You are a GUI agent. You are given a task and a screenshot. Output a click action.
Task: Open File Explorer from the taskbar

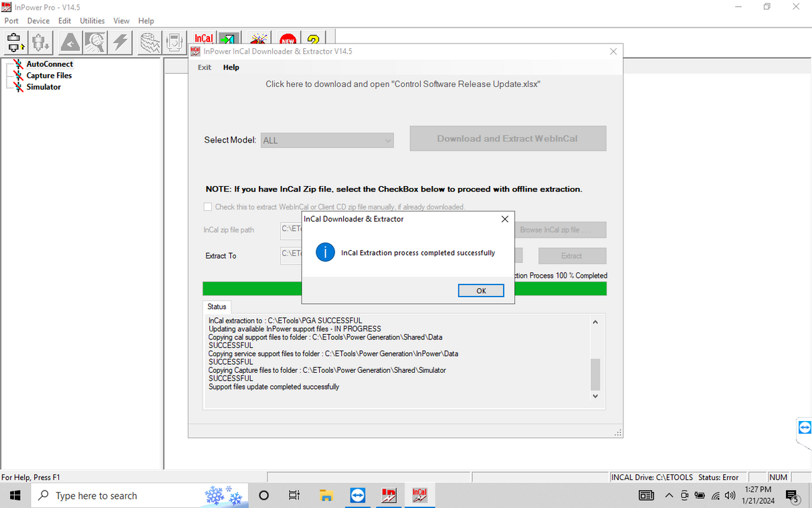point(326,495)
